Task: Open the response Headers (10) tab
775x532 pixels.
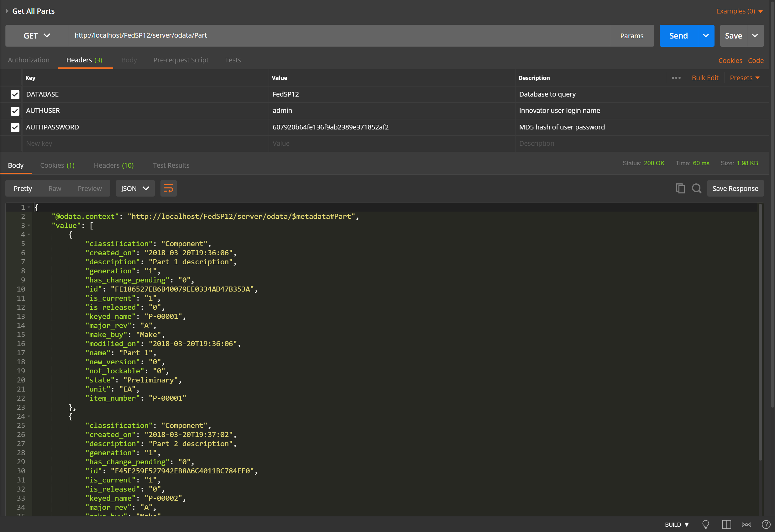Action: click(x=114, y=166)
